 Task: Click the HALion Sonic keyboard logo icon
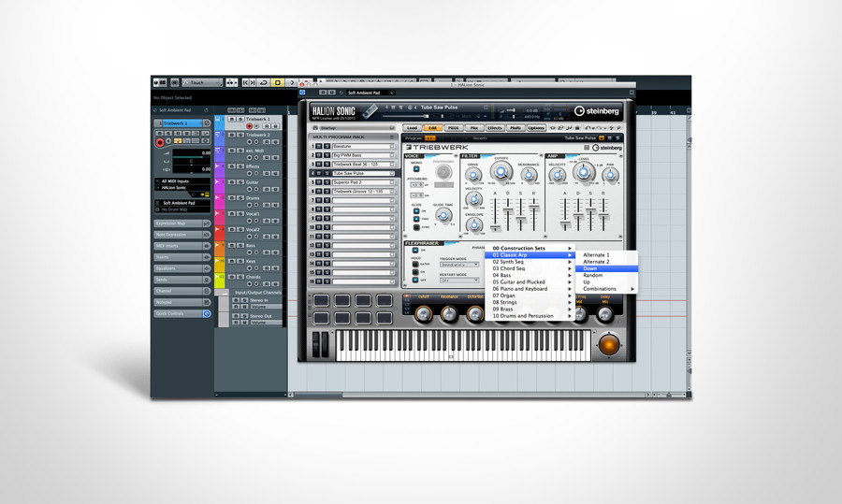tap(370, 111)
